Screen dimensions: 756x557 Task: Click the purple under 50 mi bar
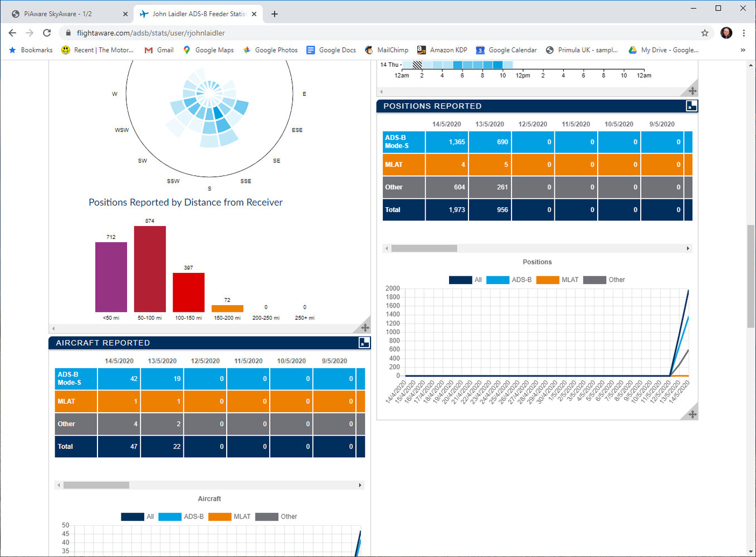click(x=111, y=277)
